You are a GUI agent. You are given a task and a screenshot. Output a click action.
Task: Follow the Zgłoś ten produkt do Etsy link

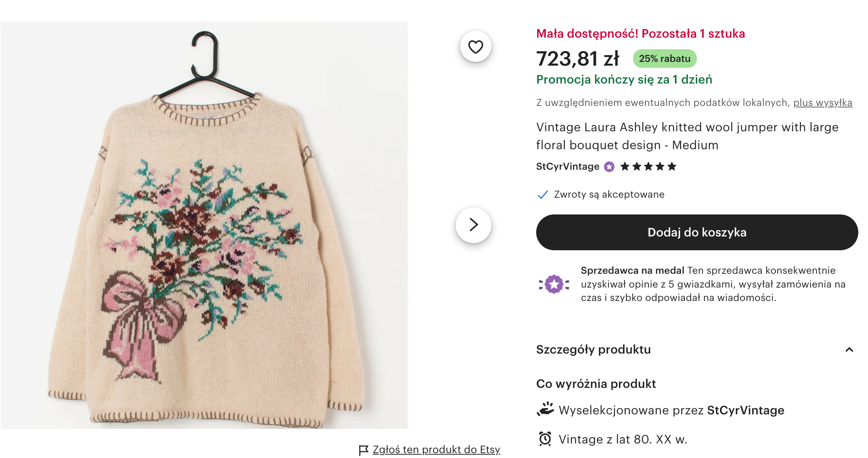[436, 449]
